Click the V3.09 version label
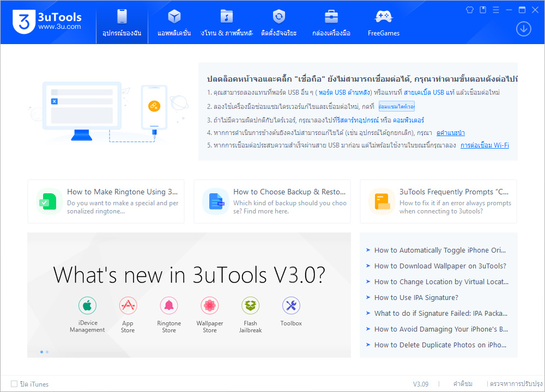Screen dimensions: 545x392 coord(421,384)
